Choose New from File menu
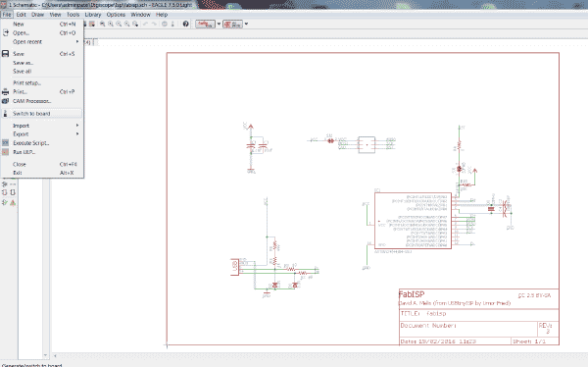The image size is (588, 367). [x=41, y=24]
